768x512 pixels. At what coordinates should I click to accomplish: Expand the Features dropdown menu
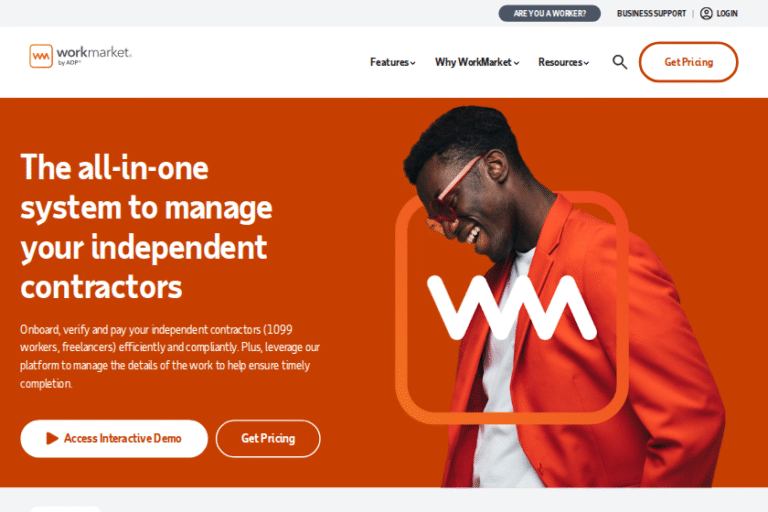[x=392, y=62]
